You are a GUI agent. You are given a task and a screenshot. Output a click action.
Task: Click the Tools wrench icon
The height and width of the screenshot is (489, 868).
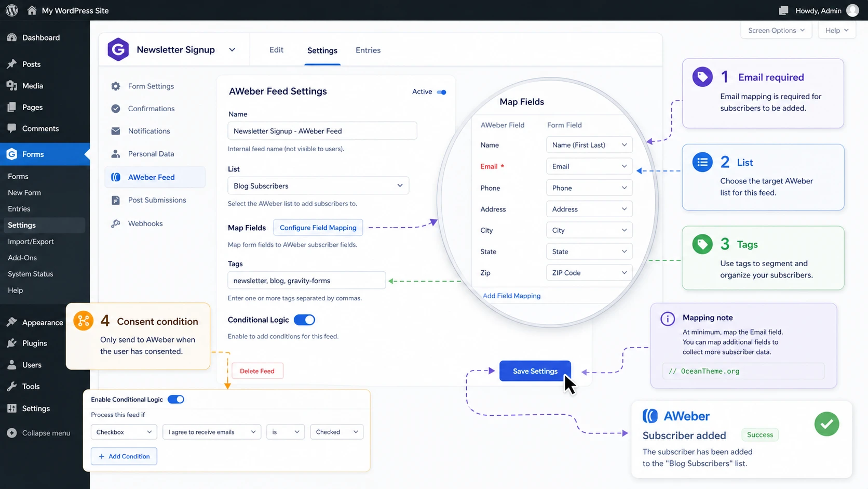pyautogui.click(x=12, y=386)
